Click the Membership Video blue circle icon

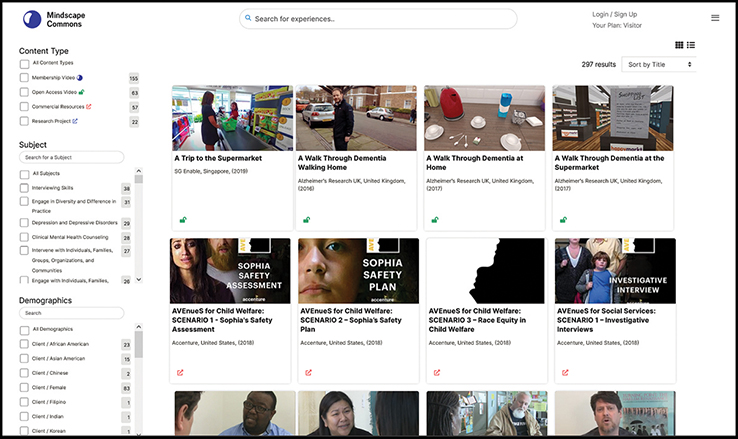[x=80, y=78]
